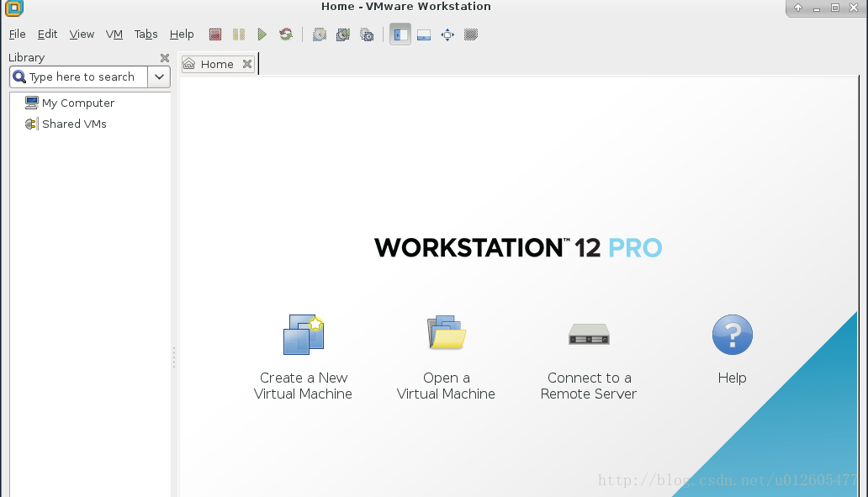Click the Open a Virtual Machine text link

point(446,386)
